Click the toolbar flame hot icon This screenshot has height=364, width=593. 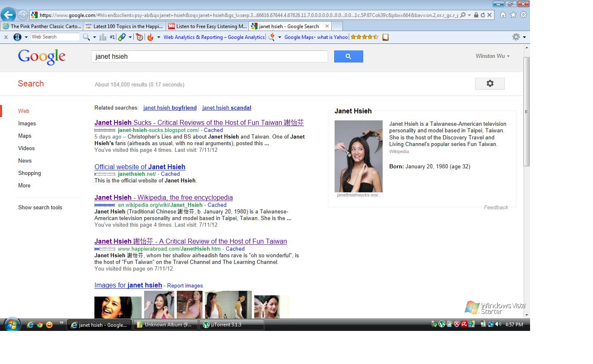coord(150,37)
